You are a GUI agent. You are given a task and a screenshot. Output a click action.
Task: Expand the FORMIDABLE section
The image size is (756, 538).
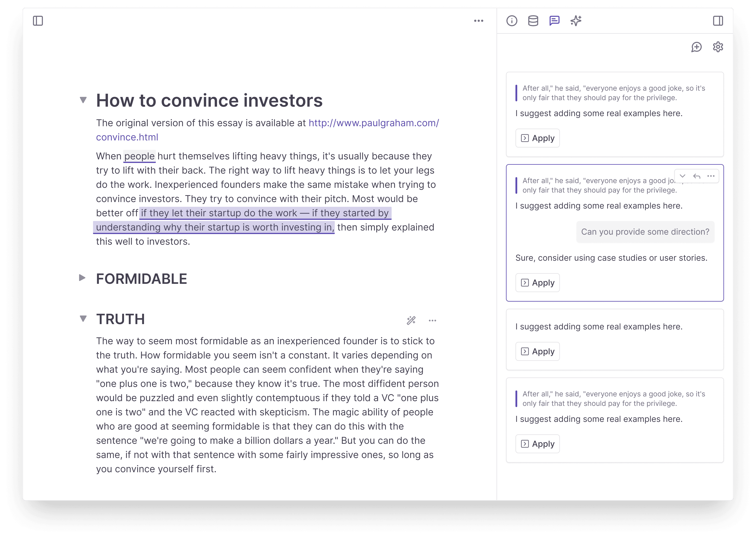83,278
